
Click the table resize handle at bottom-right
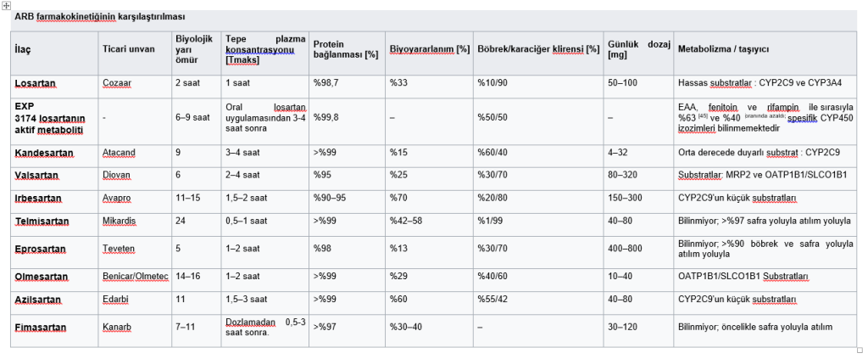point(860,350)
